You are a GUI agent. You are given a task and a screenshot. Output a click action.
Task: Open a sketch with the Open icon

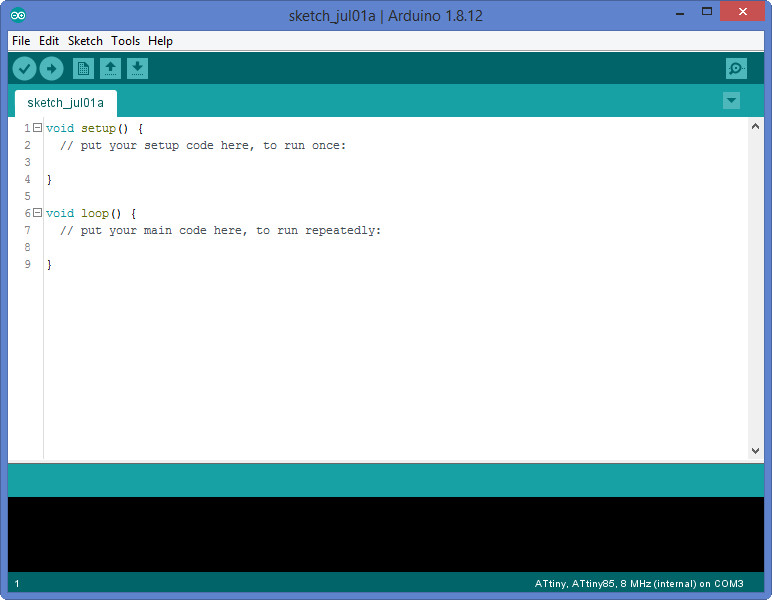click(110, 68)
